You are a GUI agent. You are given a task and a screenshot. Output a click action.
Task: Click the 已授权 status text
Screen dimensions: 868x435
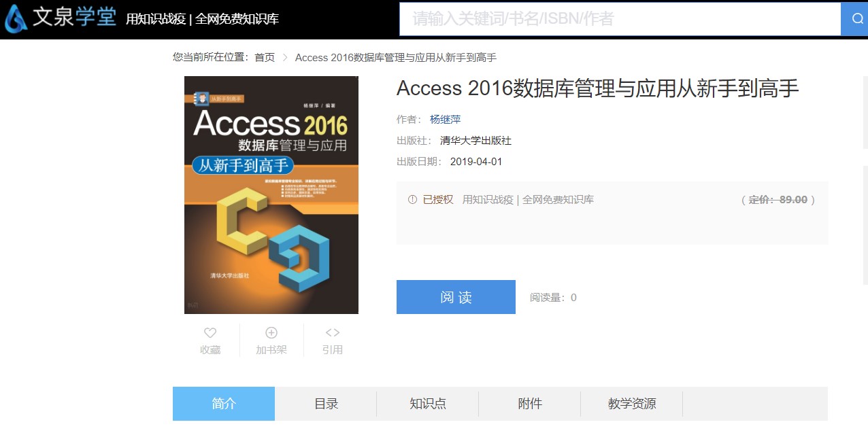click(438, 200)
